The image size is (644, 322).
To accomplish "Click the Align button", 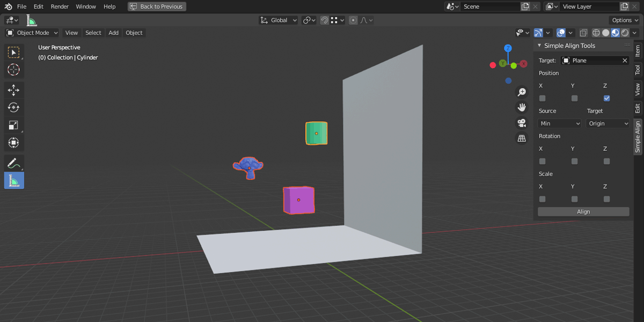I will [x=583, y=212].
